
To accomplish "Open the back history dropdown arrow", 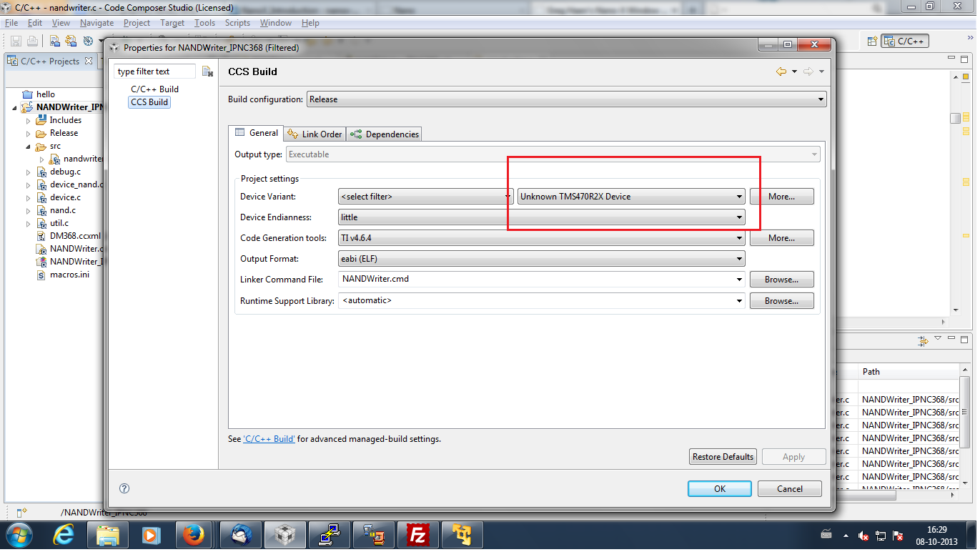I will pyautogui.click(x=794, y=72).
